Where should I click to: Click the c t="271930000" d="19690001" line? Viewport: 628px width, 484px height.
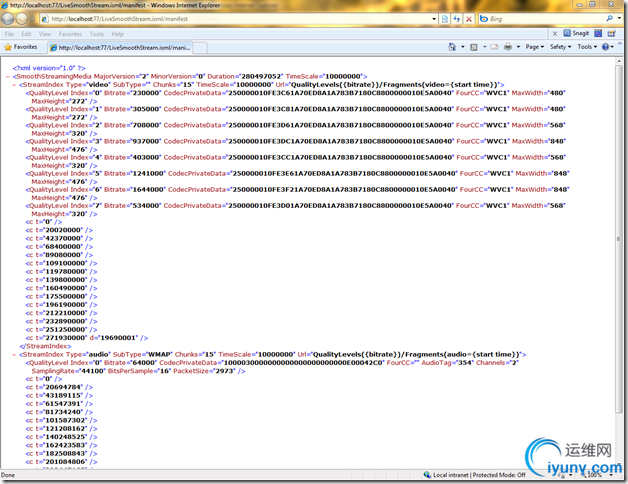[87, 338]
